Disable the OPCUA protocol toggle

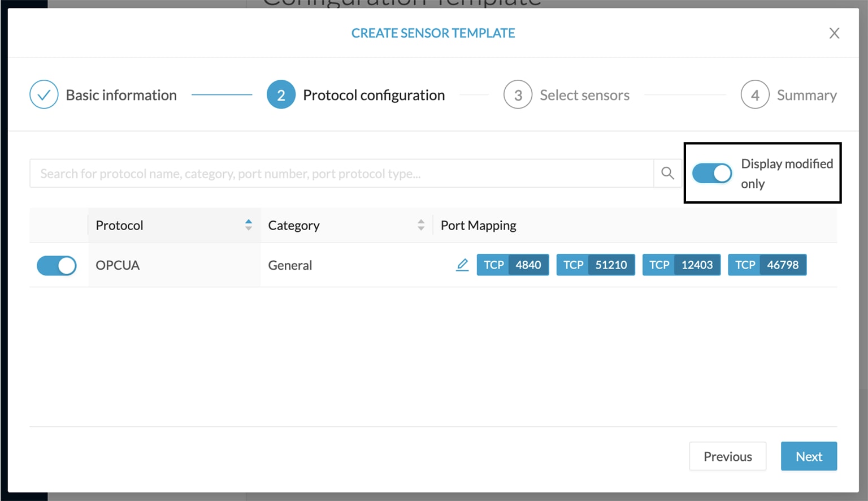(57, 265)
